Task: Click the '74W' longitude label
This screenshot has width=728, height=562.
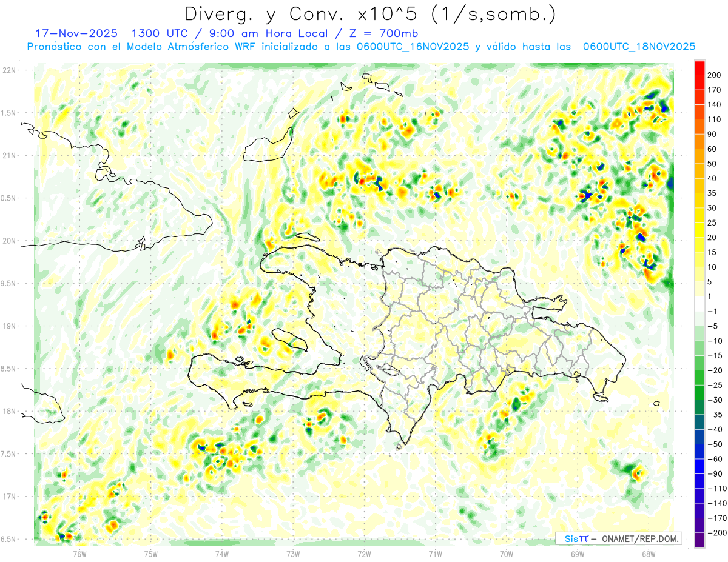Action: 221,554
